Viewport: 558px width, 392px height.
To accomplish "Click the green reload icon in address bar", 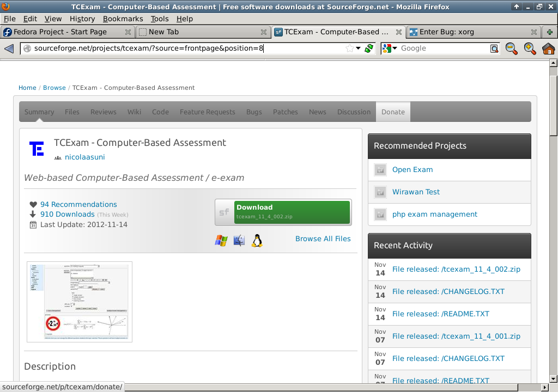I will click(x=369, y=48).
